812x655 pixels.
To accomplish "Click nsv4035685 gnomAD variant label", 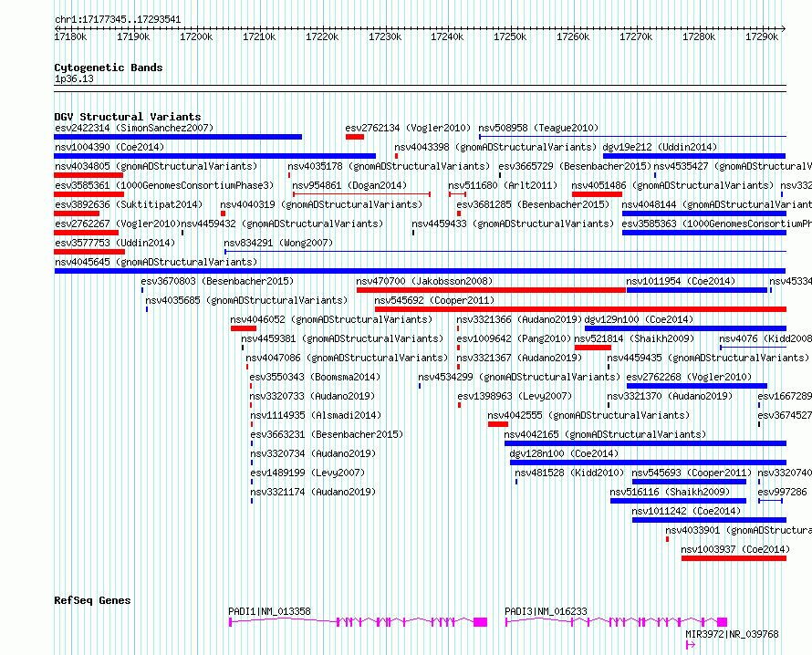I will point(246,300).
